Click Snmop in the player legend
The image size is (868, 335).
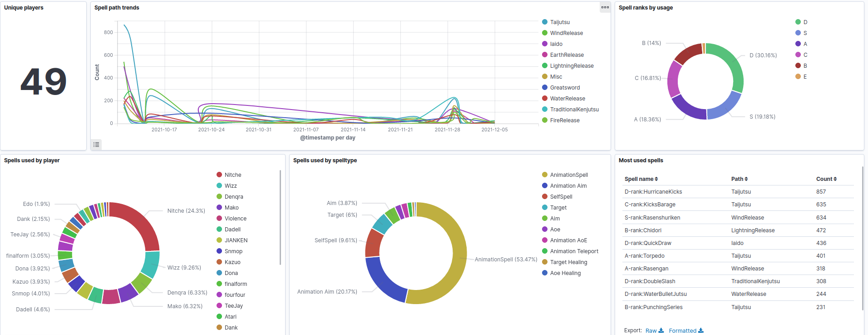click(233, 251)
